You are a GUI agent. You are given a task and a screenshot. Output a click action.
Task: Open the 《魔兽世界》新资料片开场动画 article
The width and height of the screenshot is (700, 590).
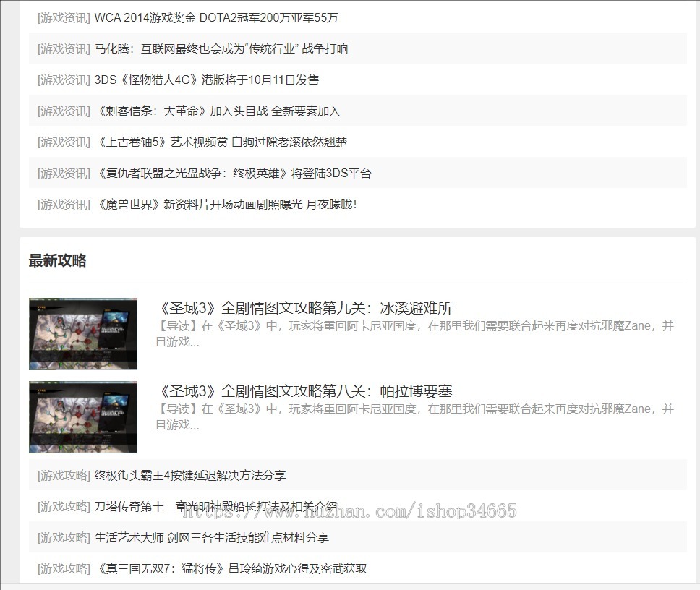click(226, 205)
